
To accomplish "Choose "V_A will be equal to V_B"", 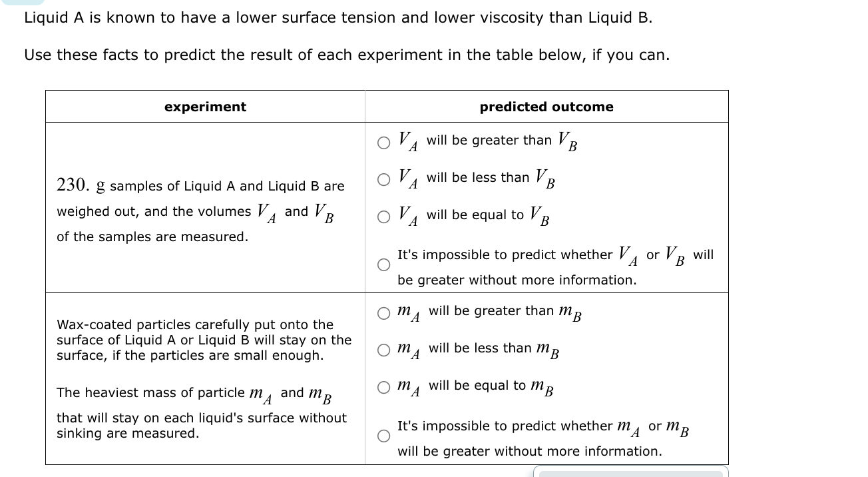I will click(x=383, y=216).
